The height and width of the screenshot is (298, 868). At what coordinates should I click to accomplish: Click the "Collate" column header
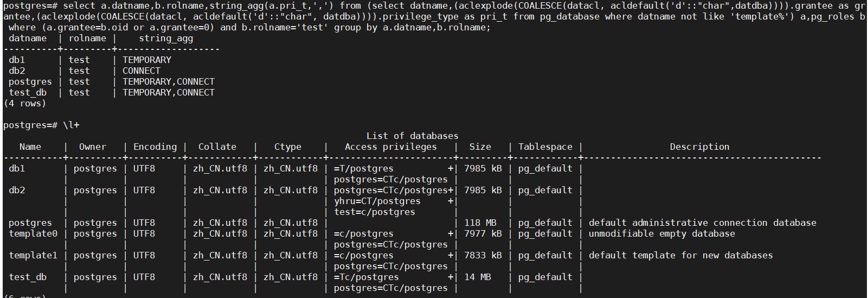[x=217, y=147]
